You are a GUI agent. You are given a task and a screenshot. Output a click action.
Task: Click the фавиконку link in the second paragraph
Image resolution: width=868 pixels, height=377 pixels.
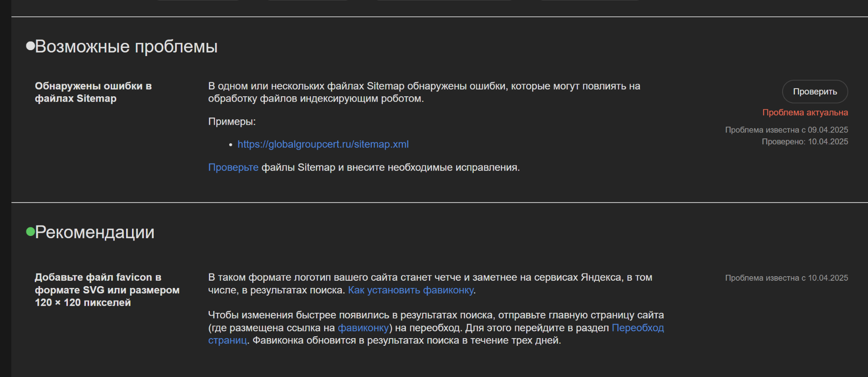point(363,328)
